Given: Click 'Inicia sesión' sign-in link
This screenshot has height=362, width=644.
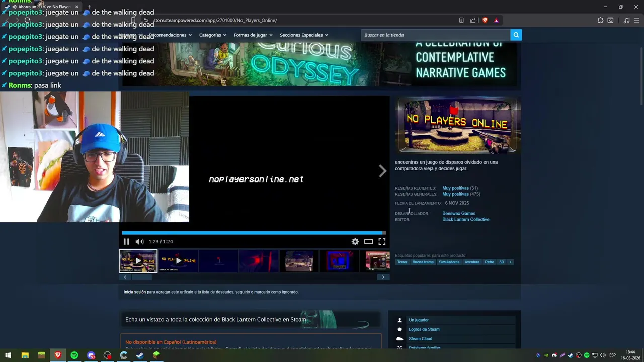Looking at the screenshot, I should [135, 292].
